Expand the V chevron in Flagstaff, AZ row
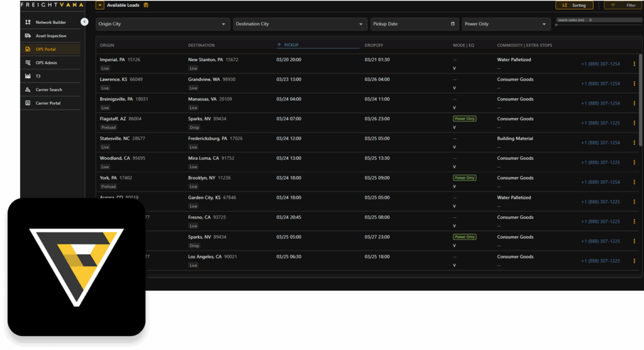The image size is (644, 350). tap(454, 128)
